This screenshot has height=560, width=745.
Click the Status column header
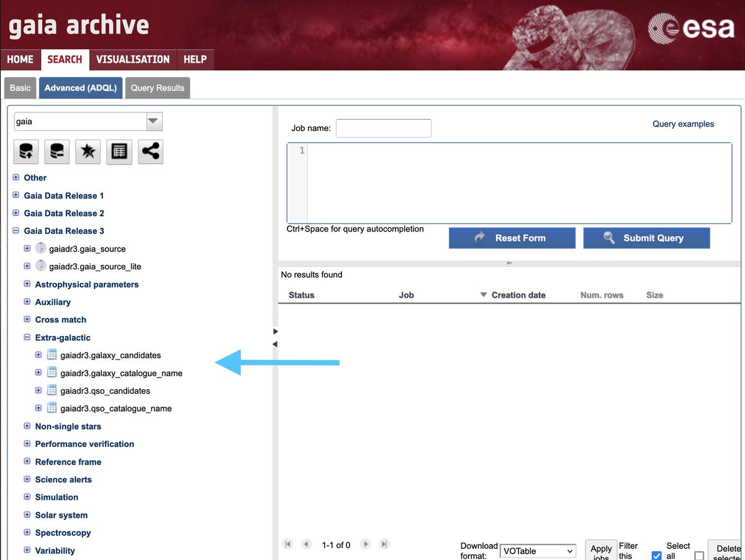[x=301, y=295]
